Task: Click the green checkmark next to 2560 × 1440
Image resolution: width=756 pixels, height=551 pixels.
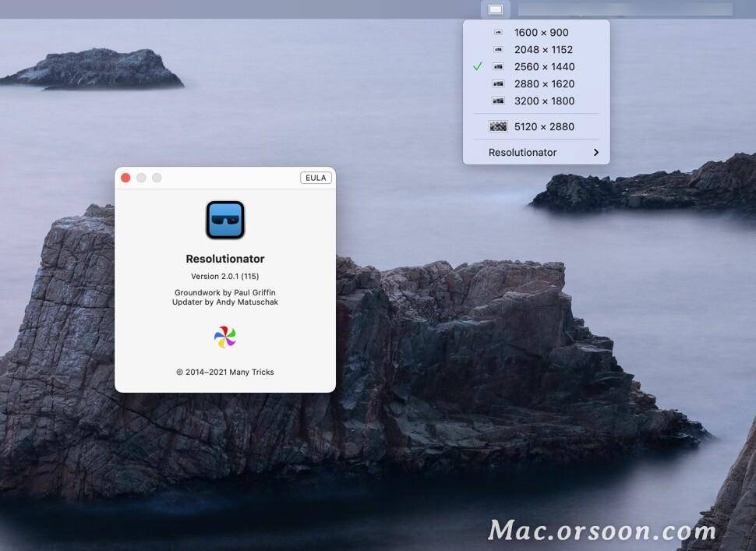Action: (x=477, y=66)
